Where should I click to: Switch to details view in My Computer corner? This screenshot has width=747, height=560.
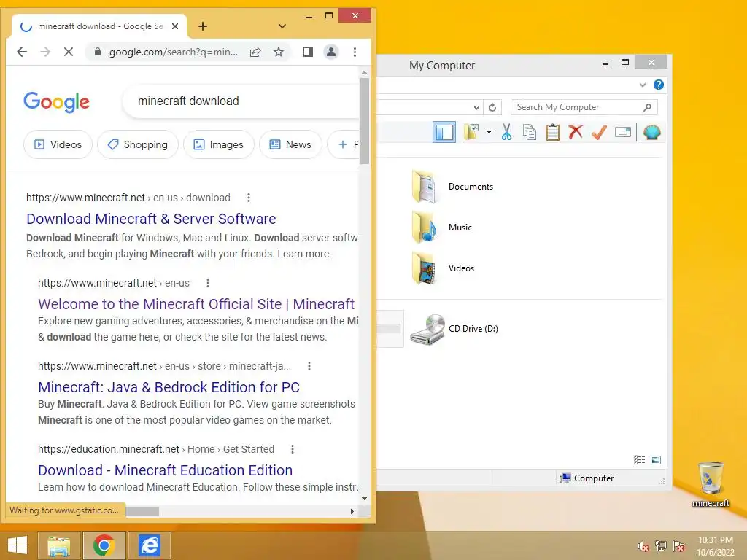[639, 460]
